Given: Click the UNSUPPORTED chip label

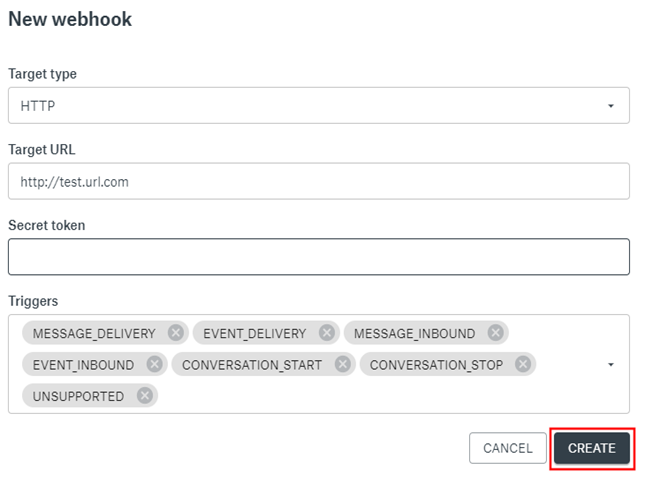Looking at the screenshot, I should (78, 397).
